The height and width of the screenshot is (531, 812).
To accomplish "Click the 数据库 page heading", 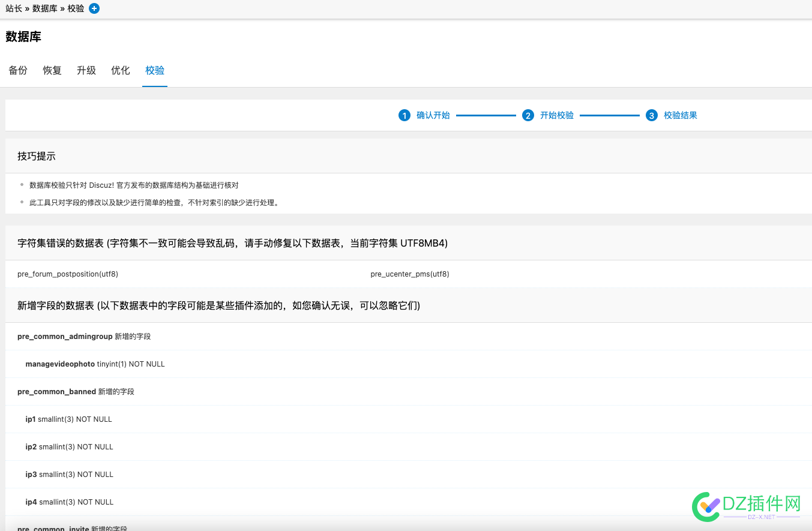I will click(23, 37).
